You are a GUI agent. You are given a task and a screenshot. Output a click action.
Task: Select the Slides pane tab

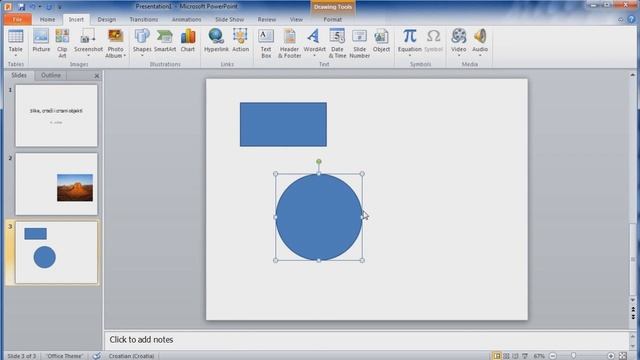[19, 76]
